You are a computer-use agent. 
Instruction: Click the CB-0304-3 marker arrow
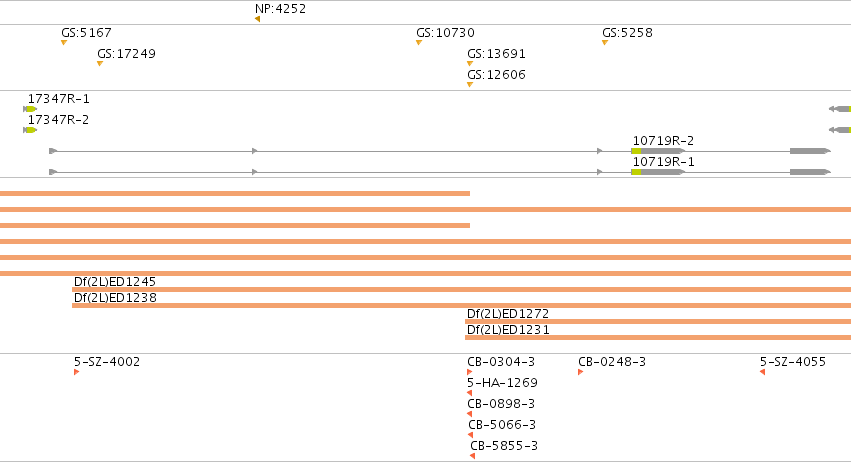tap(469, 372)
